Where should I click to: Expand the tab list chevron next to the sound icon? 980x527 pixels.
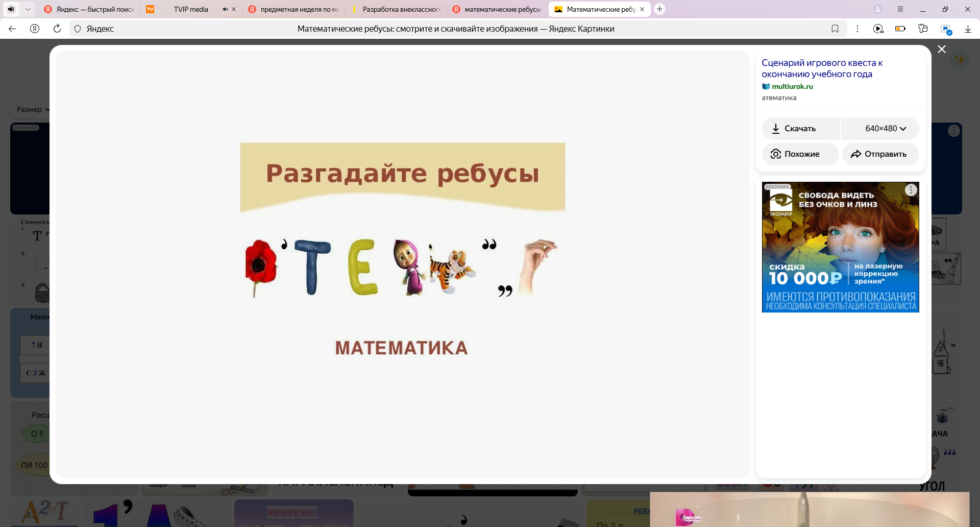tap(28, 9)
